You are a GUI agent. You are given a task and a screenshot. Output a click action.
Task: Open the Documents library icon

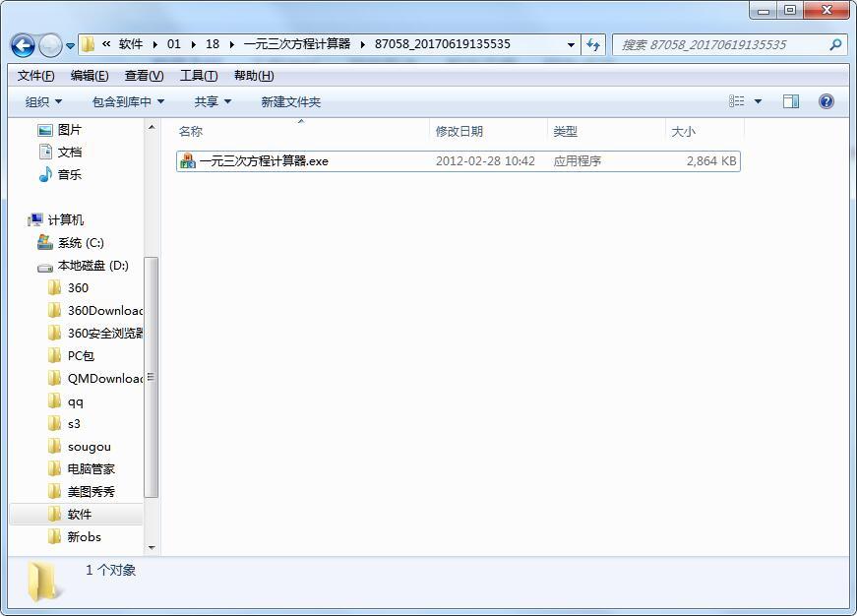click(46, 152)
